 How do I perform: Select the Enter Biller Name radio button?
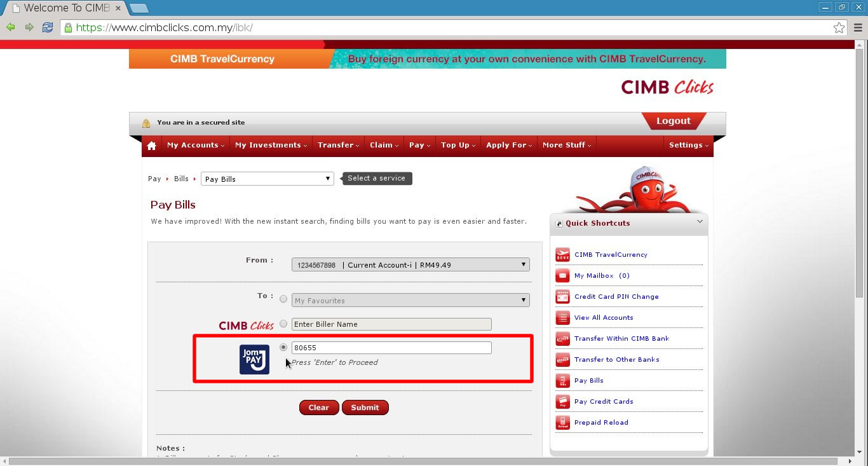(283, 324)
